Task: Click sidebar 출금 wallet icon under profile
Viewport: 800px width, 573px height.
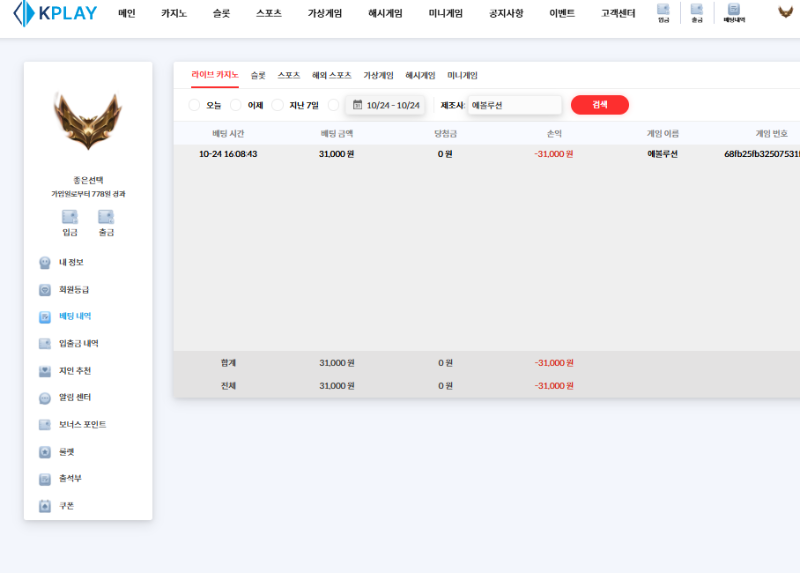Action: [106, 221]
